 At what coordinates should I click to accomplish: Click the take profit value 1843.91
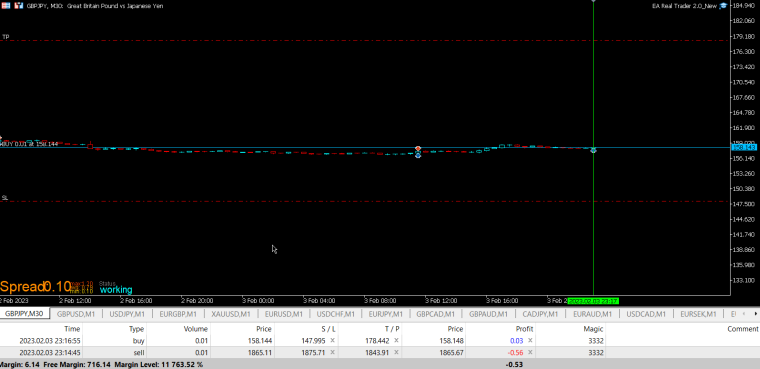pos(377,353)
